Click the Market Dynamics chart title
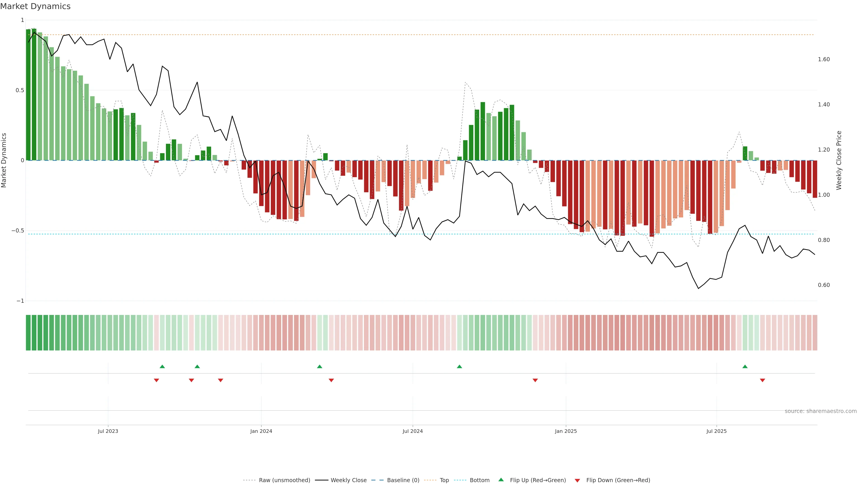 pos(35,6)
